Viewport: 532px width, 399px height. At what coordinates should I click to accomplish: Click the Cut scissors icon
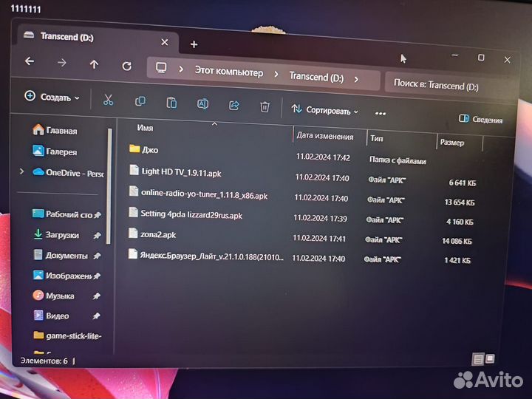[108, 100]
